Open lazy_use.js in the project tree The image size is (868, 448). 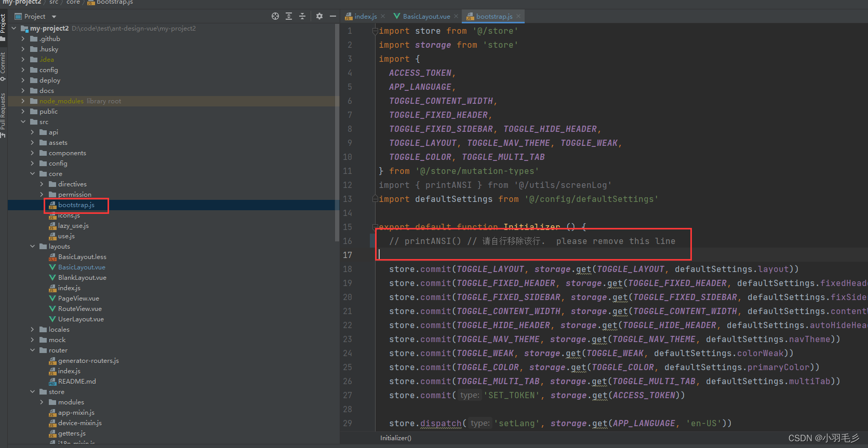(x=73, y=226)
